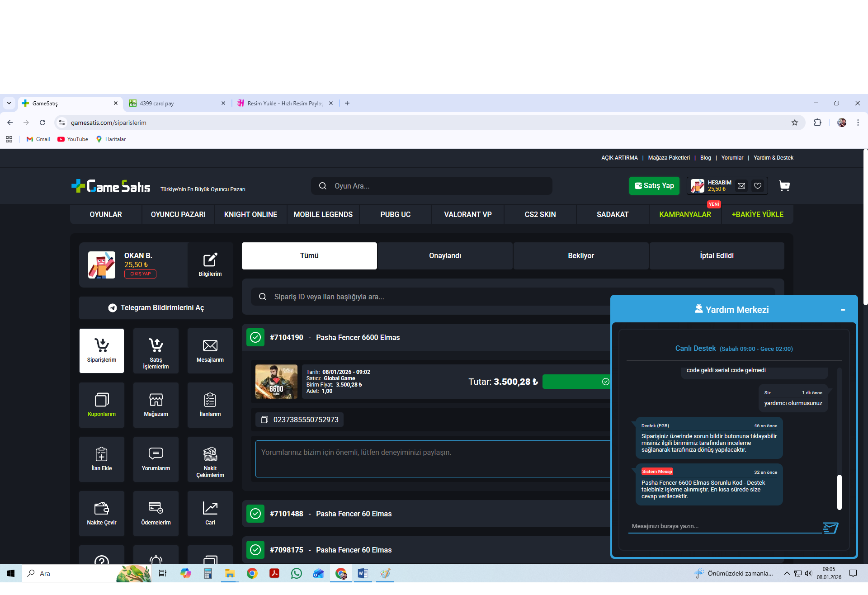Open the Ödemelerim payments tile
Image resolution: width=868 pixels, height=595 pixels.
click(156, 514)
